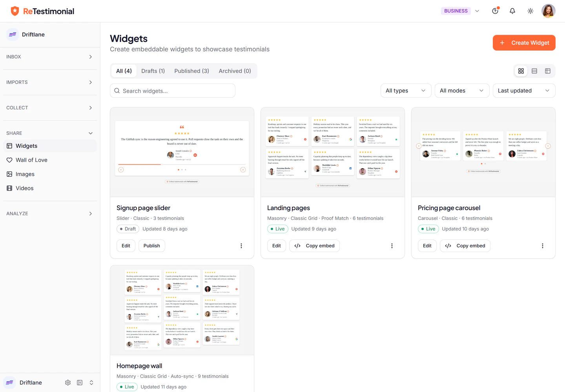Viewport: 565px width, 392px height.
Task: Open the help icon in the header
Action: [495, 11]
